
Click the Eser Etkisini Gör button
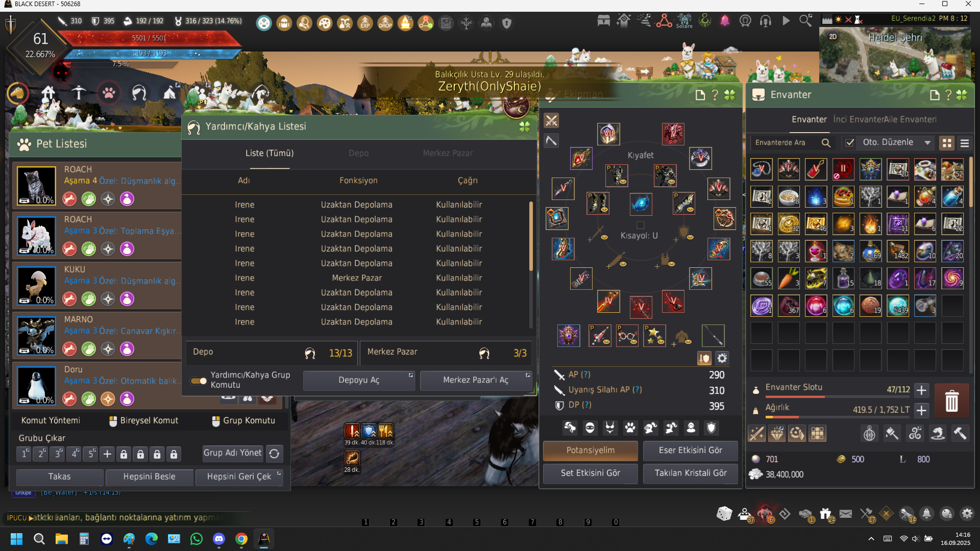[x=691, y=451]
